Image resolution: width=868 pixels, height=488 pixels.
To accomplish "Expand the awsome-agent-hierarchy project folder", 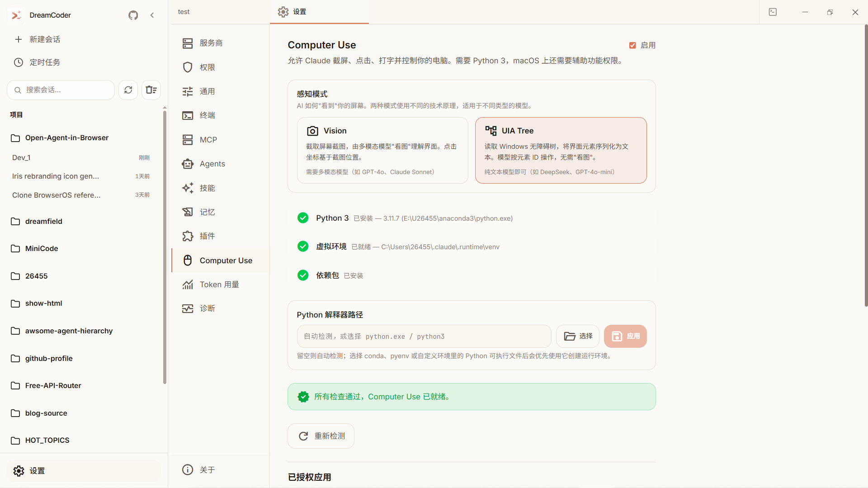I will coord(81,331).
